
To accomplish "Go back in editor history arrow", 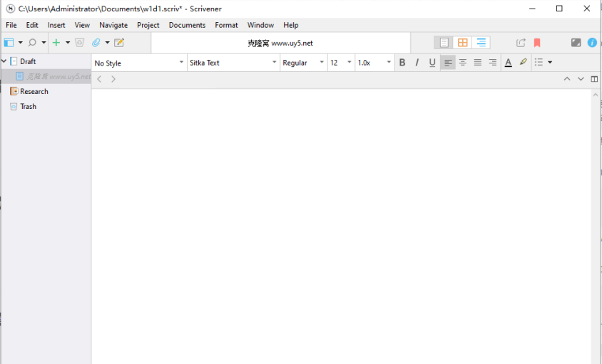I will (x=99, y=79).
